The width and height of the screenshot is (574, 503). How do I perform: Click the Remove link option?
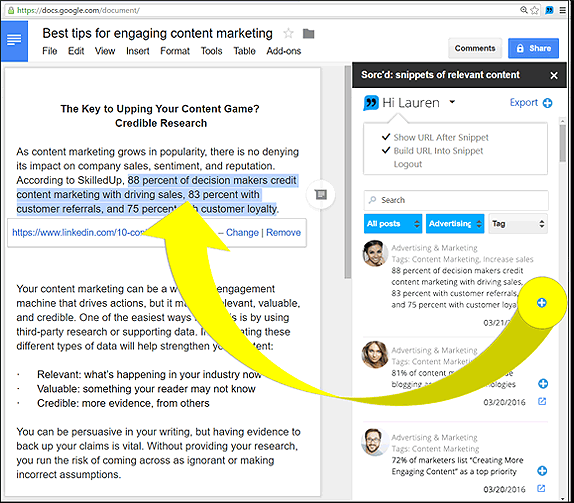(x=283, y=232)
